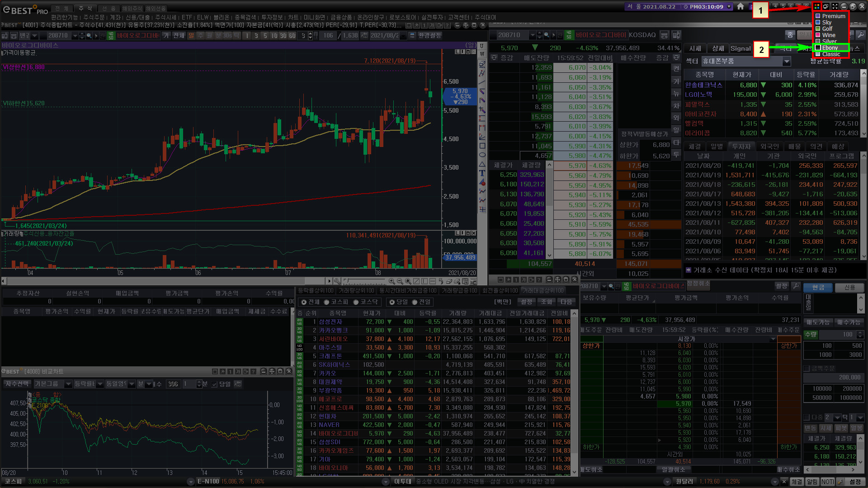Select the triangle drawing tool
This screenshot has width=868, height=488.
[482, 164]
